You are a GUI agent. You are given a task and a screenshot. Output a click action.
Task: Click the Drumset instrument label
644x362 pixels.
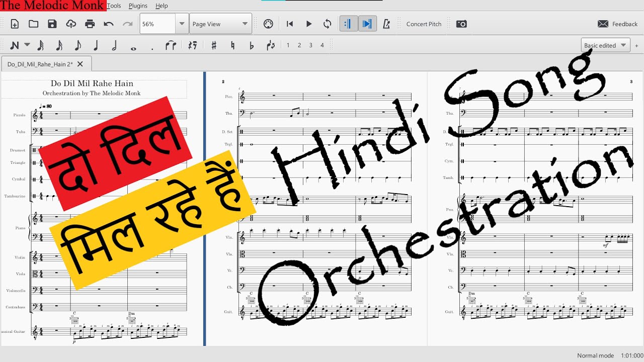click(x=18, y=150)
